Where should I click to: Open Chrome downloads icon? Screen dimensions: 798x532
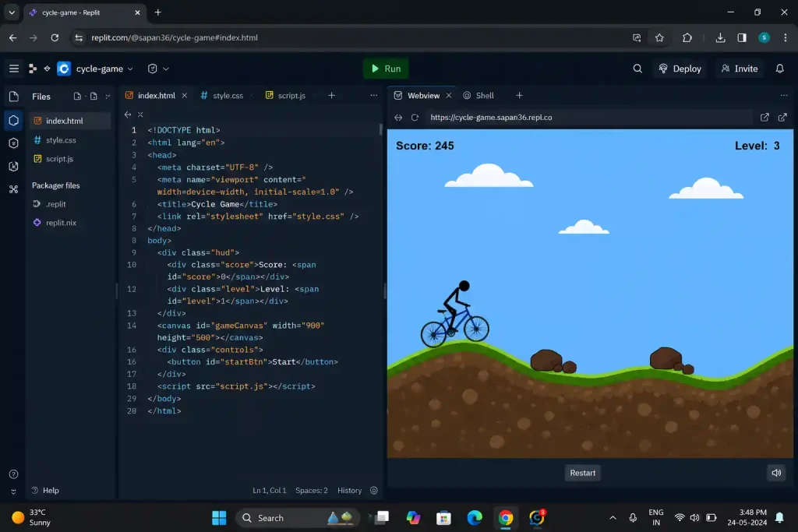click(x=720, y=37)
